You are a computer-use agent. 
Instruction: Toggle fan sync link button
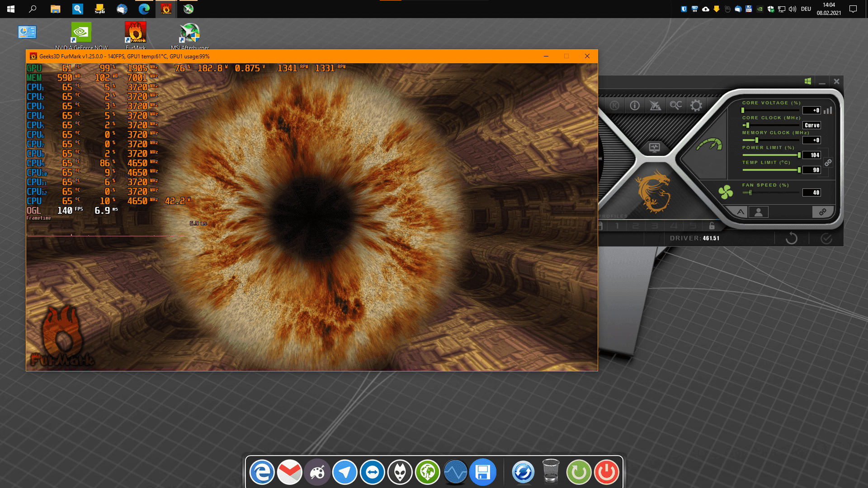pyautogui.click(x=822, y=212)
